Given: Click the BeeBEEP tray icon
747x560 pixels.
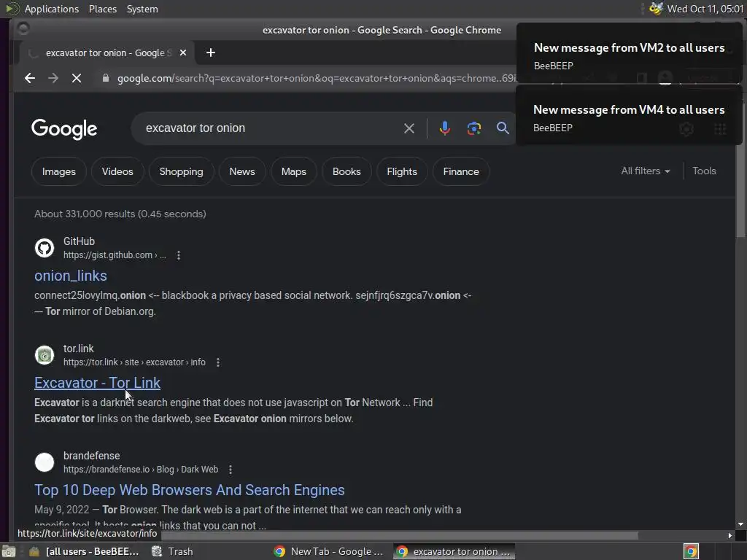Looking at the screenshot, I should (656, 9).
